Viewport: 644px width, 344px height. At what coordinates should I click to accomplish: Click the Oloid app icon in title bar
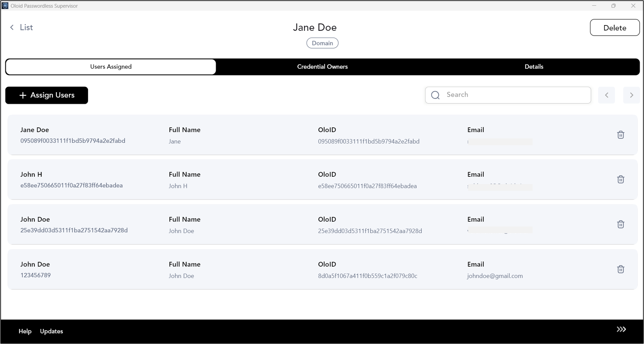coord(5,6)
